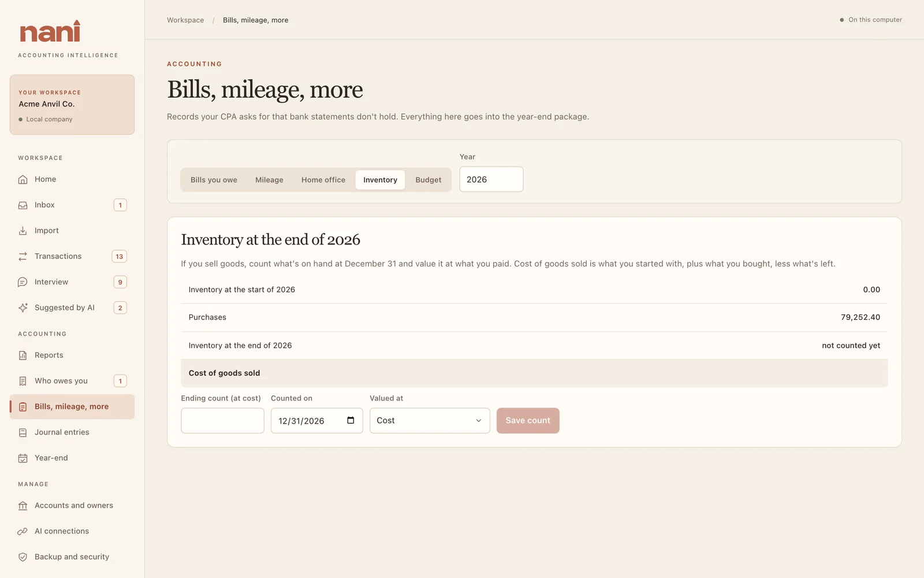The image size is (924, 578).
Task: Click the 'not counted yet' value
Action: tap(851, 346)
